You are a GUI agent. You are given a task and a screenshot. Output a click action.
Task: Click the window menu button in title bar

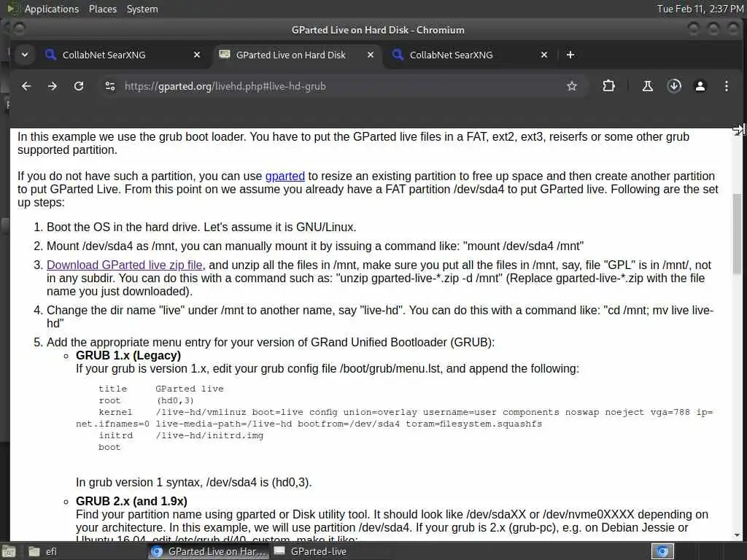(x=19, y=29)
